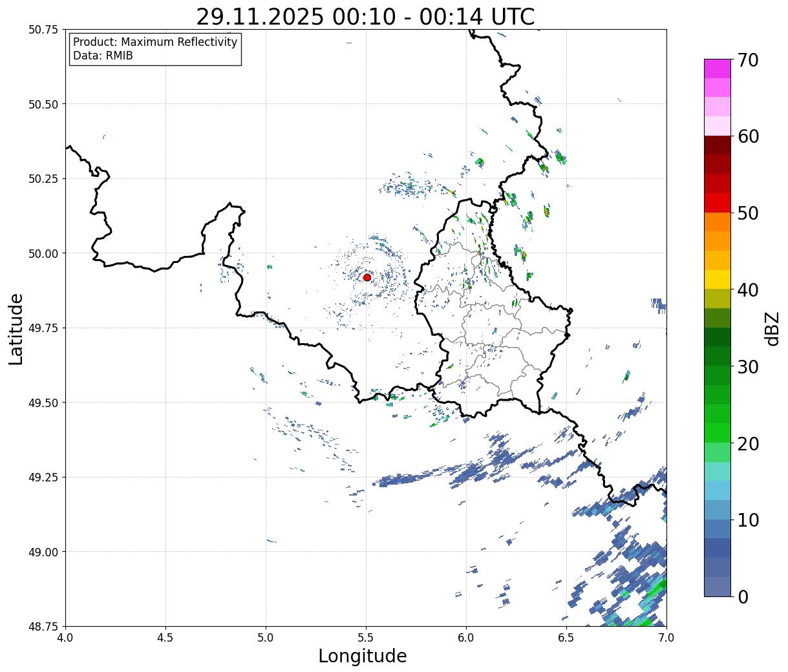Click the 5.5 longitude tick label
Viewport: 788px width, 672px height.
pyautogui.click(x=366, y=638)
